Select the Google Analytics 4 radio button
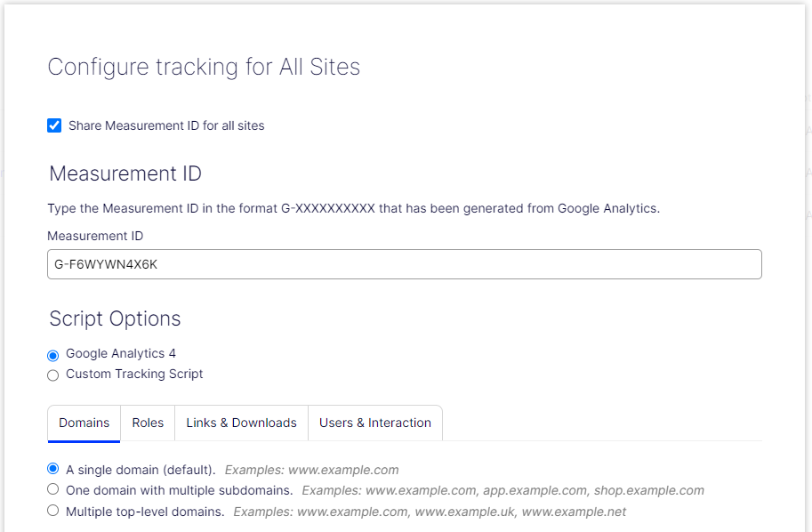Viewport: 812px width, 532px height. point(53,355)
